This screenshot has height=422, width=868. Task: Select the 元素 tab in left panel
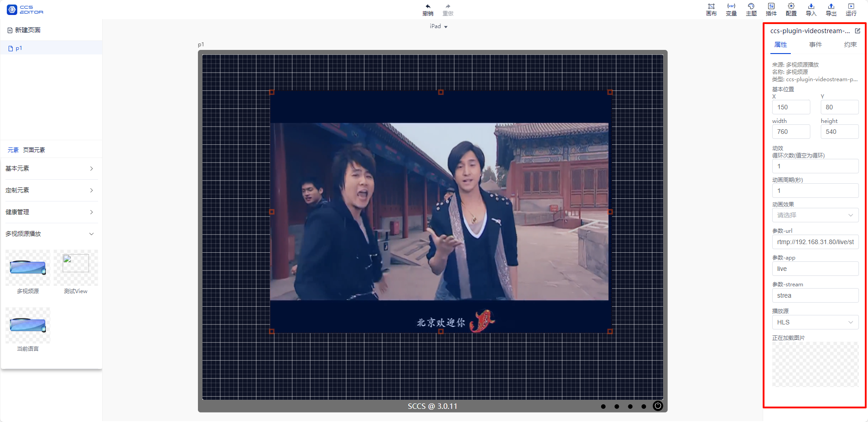pos(13,150)
